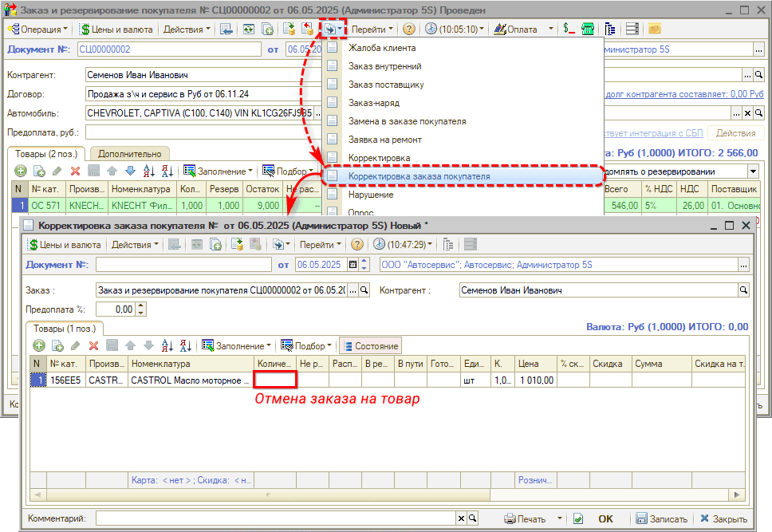Click the help question mark icon in the Корректировка window toolbar

(x=357, y=245)
